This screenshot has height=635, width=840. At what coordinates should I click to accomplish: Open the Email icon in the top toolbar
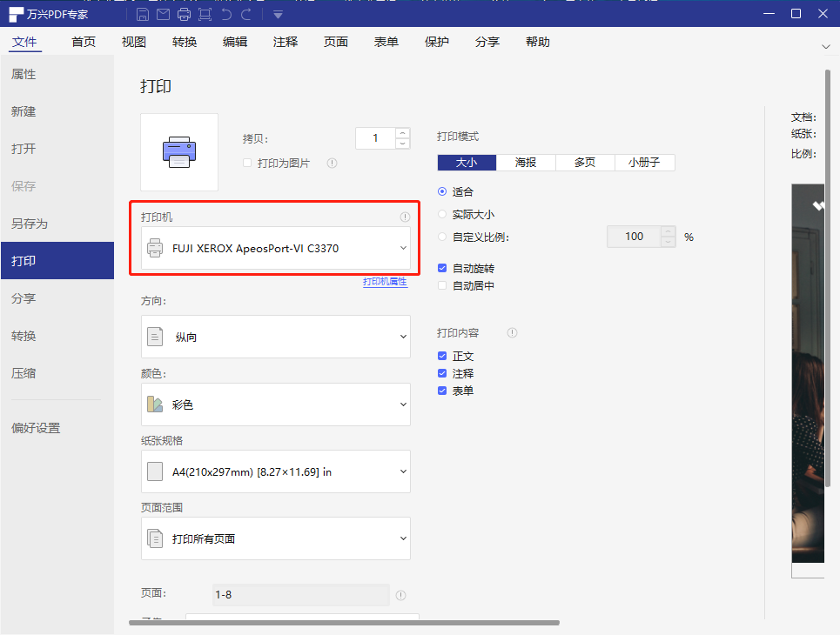[162, 13]
